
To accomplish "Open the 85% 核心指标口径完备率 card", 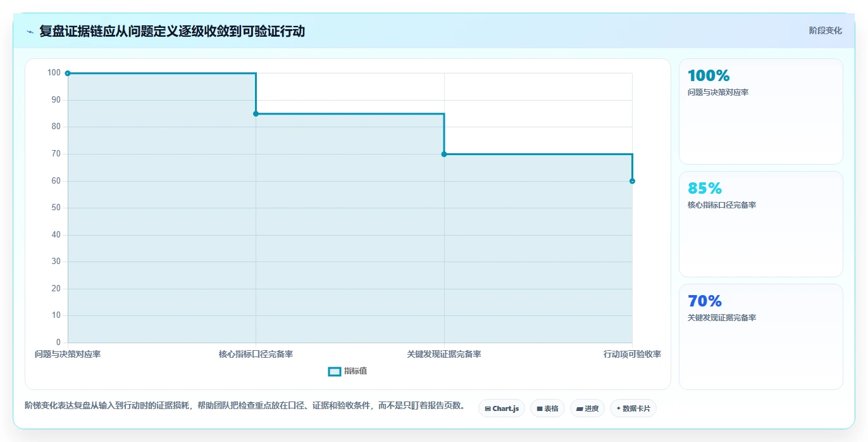I will pyautogui.click(x=760, y=224).
